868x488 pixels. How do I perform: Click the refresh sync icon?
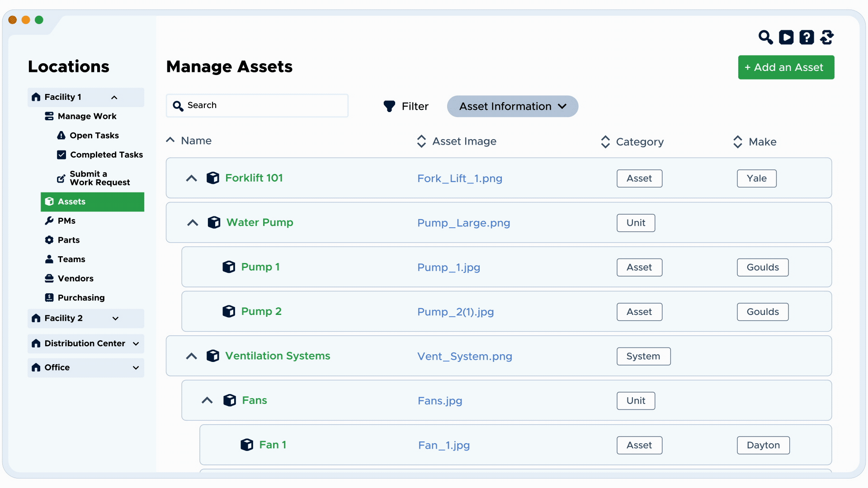coord(827,37)
